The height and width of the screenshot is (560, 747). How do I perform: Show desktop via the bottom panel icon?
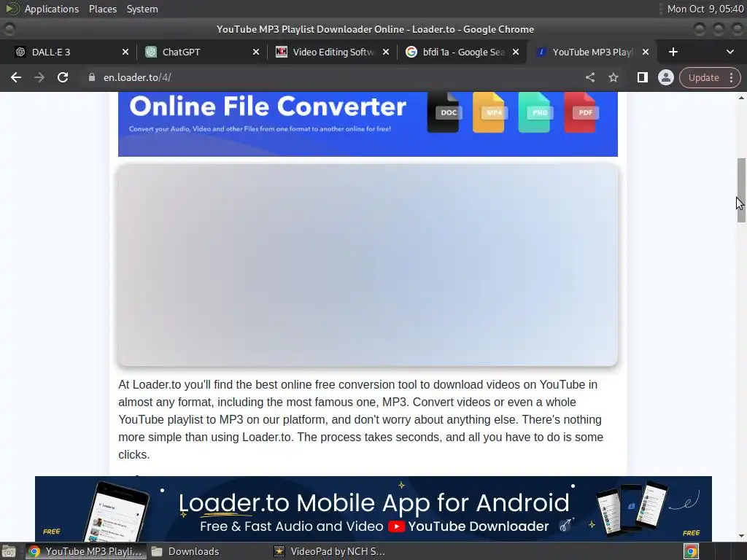tap(9, 551)
